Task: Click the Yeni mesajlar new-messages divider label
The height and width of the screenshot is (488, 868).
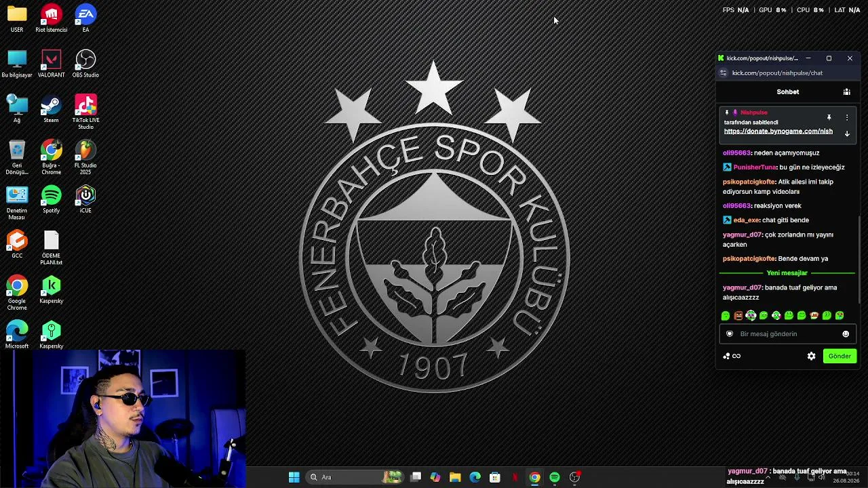Action: [x=787, y=273]
